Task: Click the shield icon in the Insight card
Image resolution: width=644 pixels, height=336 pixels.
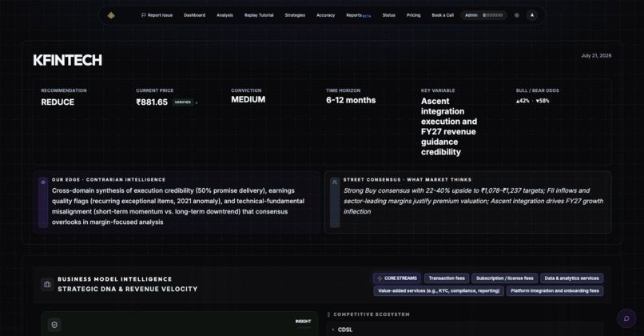Action: pos(54,325)
